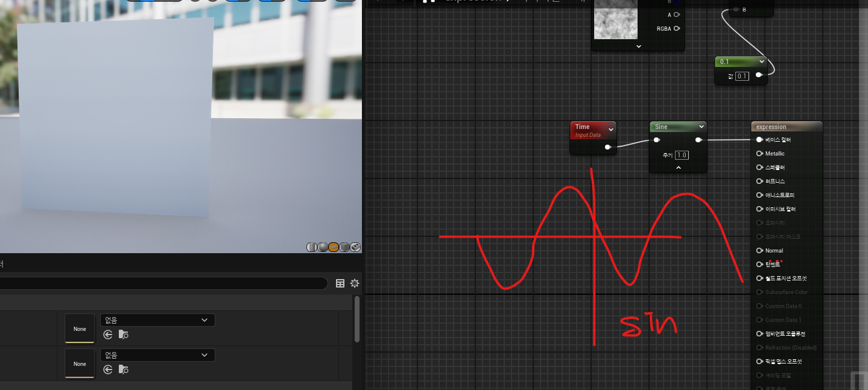Viewport: 868px width, 390px height.
Task: Click the Sine node 주기 value field
Action: point(682,155)
